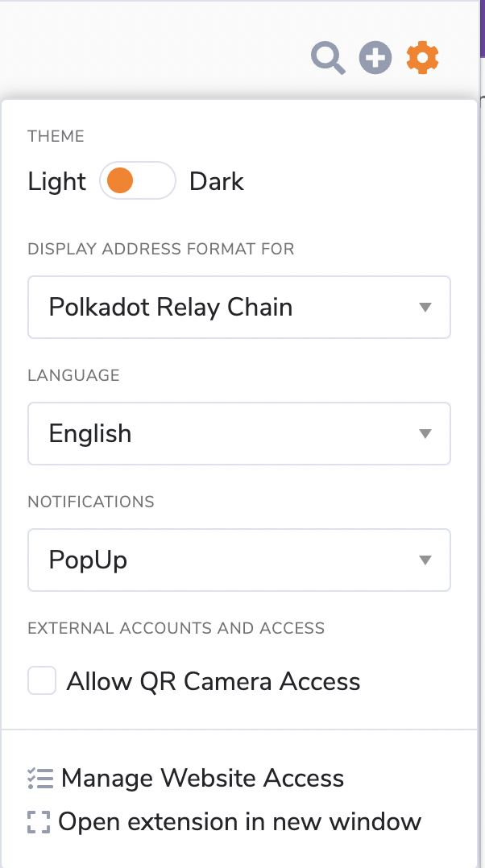
Task: Click the orange knob of the theme switch
Action: pyautogui.click(x=120, y=180)
